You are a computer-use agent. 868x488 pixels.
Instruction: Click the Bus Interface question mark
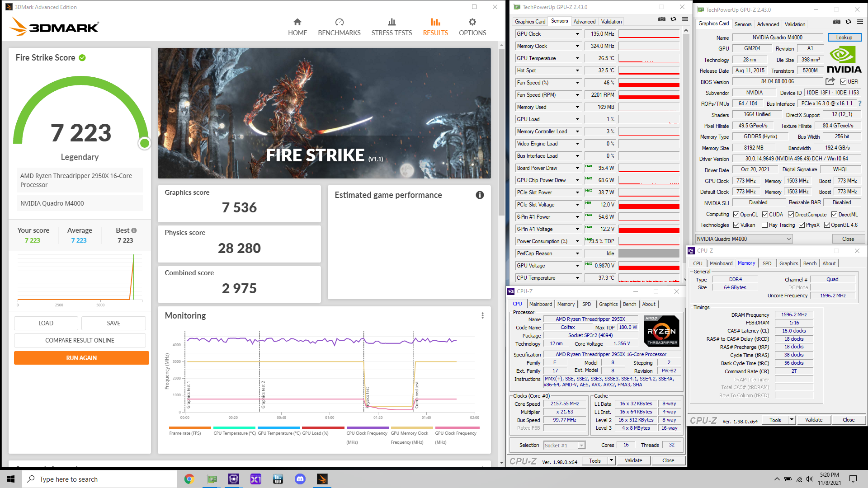859,103
